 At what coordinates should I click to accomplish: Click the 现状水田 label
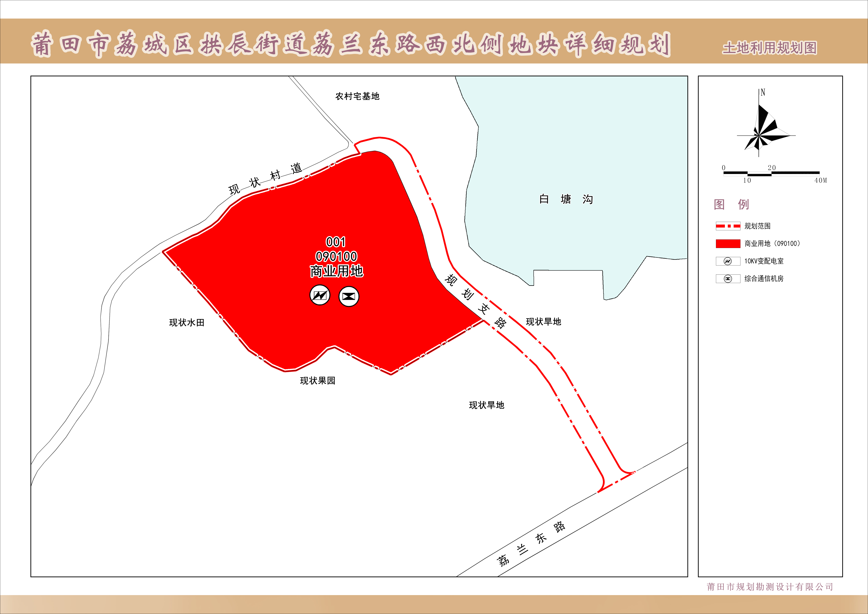click(187, 323)
